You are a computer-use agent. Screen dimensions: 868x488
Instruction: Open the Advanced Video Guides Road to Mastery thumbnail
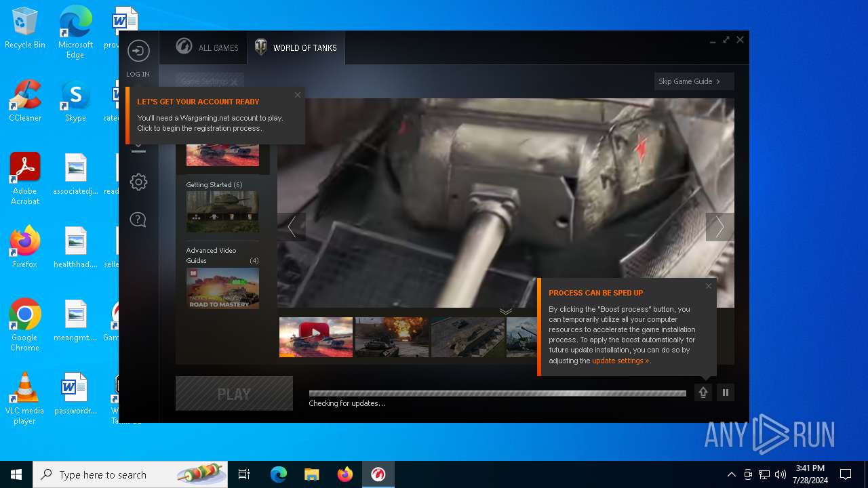click(222, 288)
